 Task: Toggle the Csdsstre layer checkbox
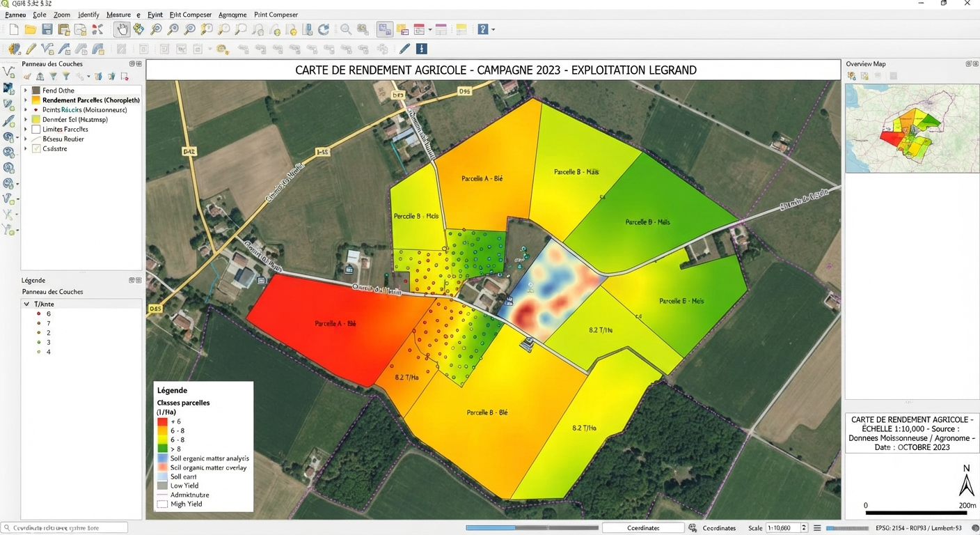click(x=36, y=149)
